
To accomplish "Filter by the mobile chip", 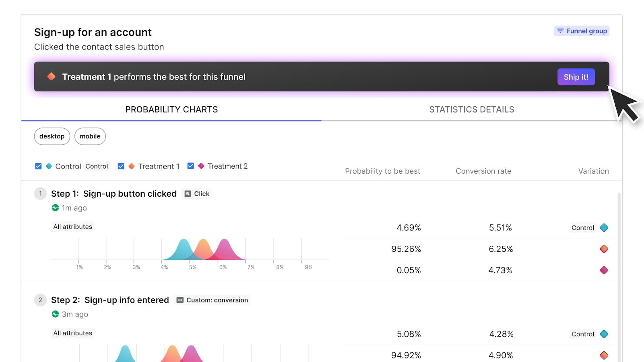I will coord(90,136).
